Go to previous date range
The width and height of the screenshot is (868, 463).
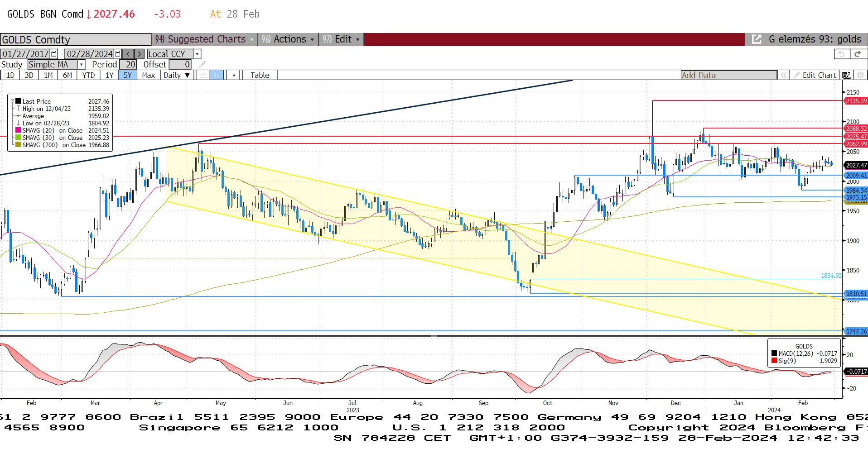[128, 54]
